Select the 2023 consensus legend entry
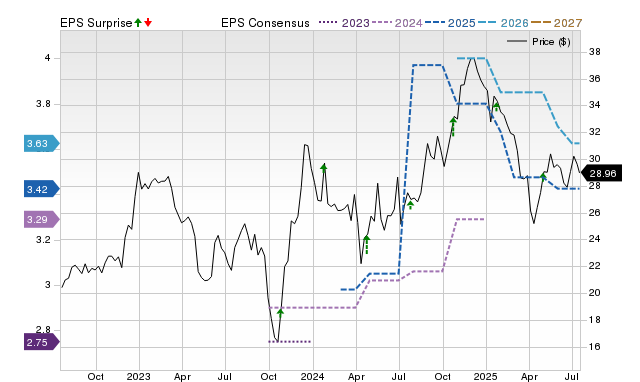640x382 pixels. [x=344, y=23]
